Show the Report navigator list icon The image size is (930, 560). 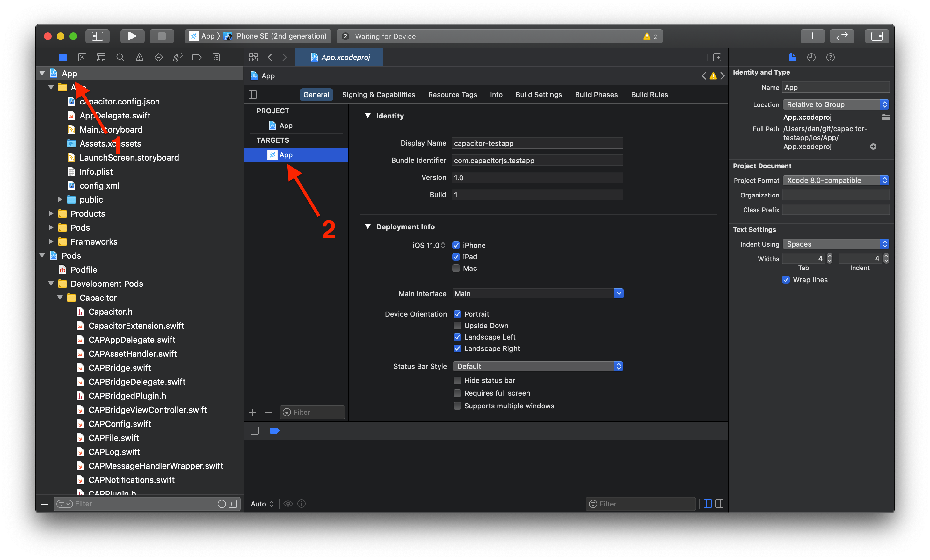[215, 57]
